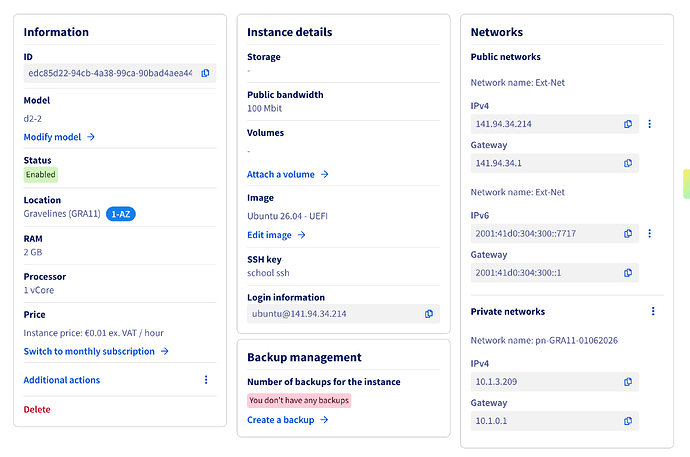Click the '100 Mbit' bandwidth value
690x457 pixels.
264,108
